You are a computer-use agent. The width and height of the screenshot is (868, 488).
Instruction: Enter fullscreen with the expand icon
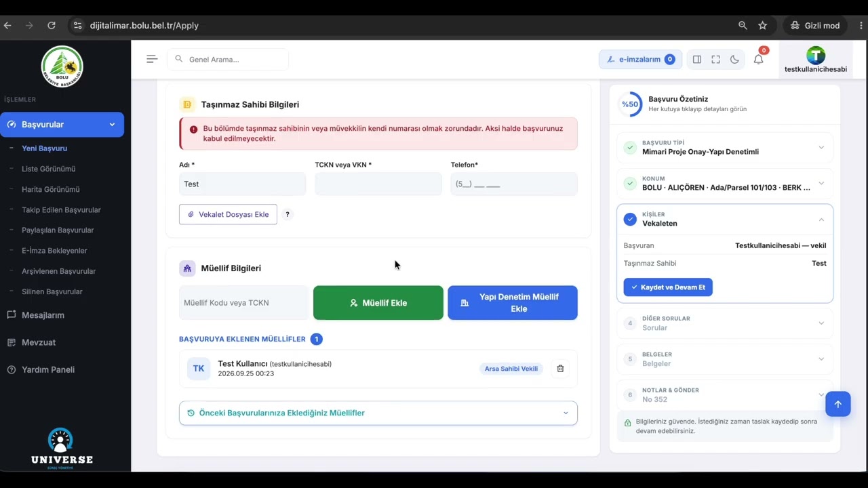(715, 60)
